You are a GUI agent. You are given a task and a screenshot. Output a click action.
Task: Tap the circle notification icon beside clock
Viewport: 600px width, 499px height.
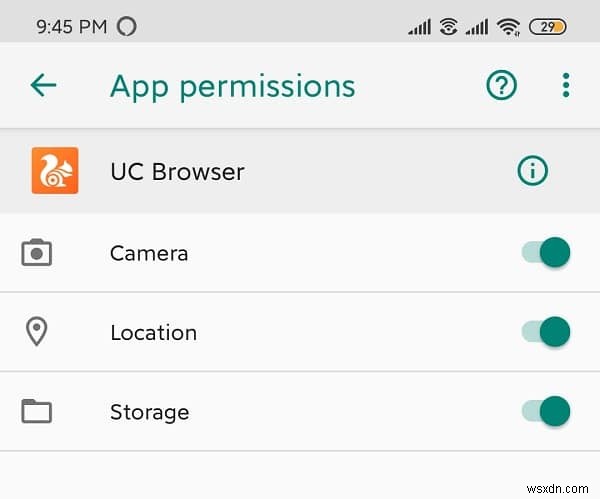pyautogui.click(x=127, y=27)
